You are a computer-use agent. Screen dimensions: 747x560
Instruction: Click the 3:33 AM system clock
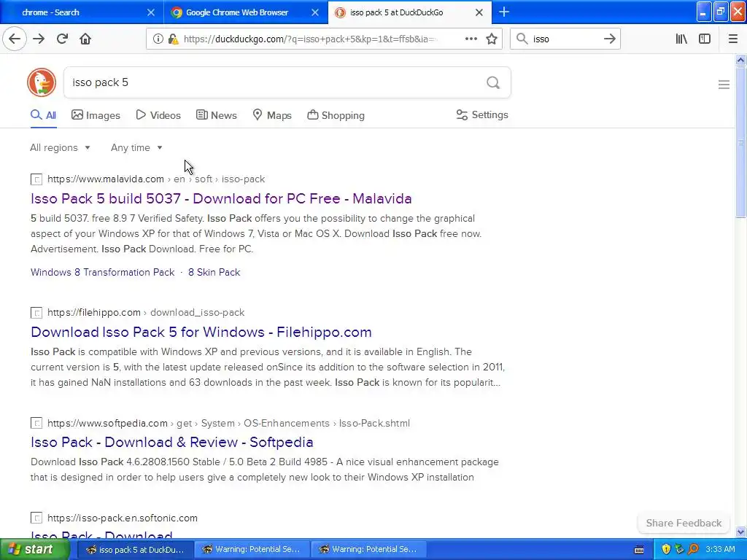click(720, 549)
